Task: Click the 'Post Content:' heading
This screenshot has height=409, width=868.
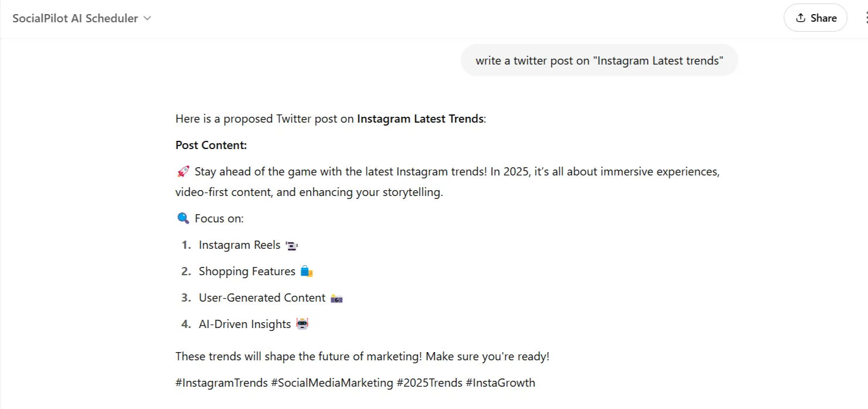Action: tap(211, 145)
